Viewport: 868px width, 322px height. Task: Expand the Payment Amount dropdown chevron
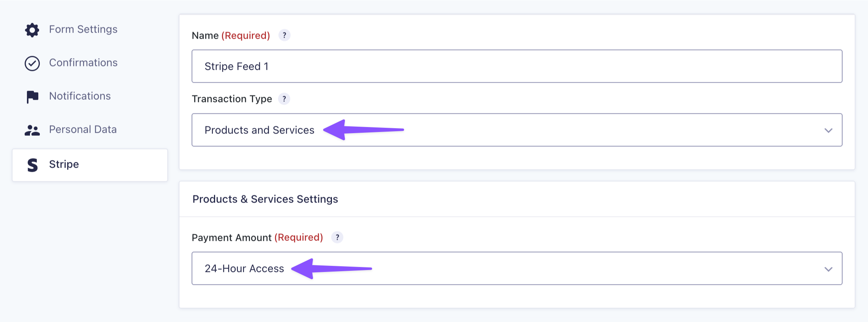(x=828, y=269)
